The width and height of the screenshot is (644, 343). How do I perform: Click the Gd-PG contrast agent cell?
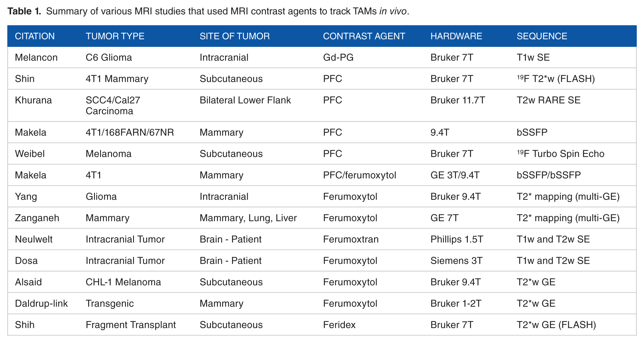[x=338, y=57]
